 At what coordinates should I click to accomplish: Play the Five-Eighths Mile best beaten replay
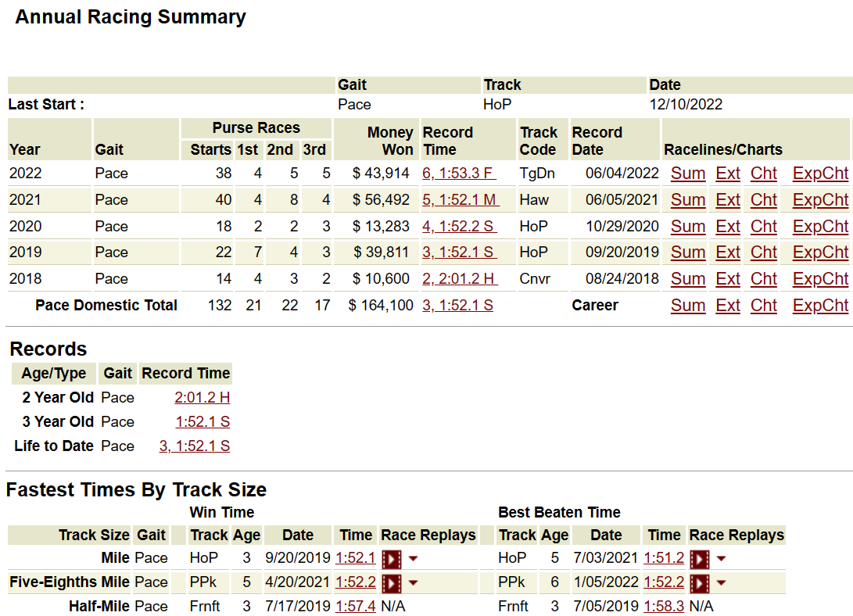click(700, 583)
